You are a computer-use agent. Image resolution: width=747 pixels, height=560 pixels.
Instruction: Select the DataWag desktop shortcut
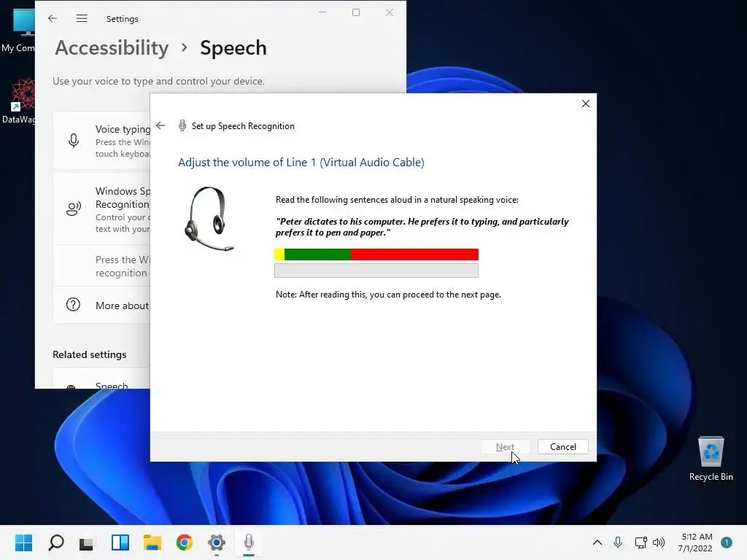[18, 101]
